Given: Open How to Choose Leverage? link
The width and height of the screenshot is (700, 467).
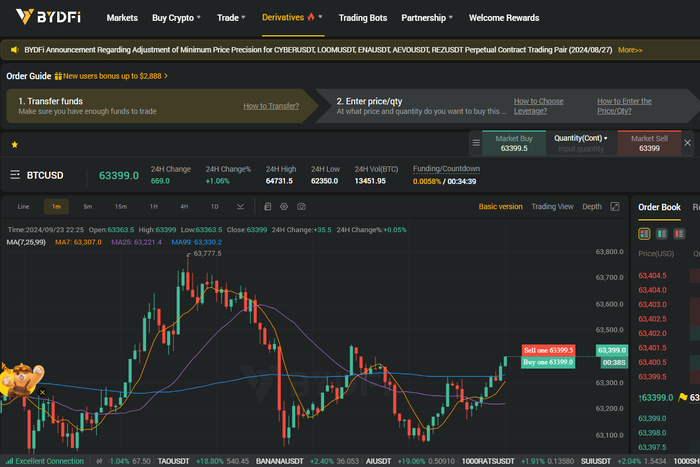Looking at the screenshot, I should [538, 106].
